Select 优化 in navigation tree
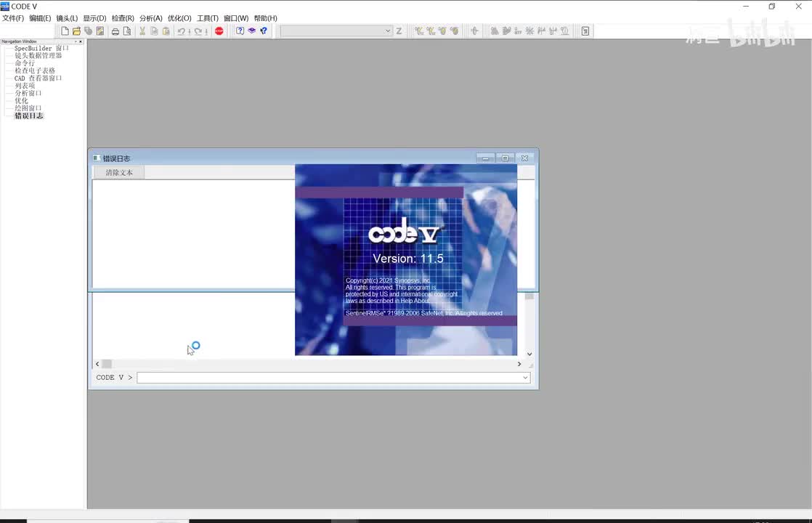Viewport: 812px width, 523px height. point(21,100)
